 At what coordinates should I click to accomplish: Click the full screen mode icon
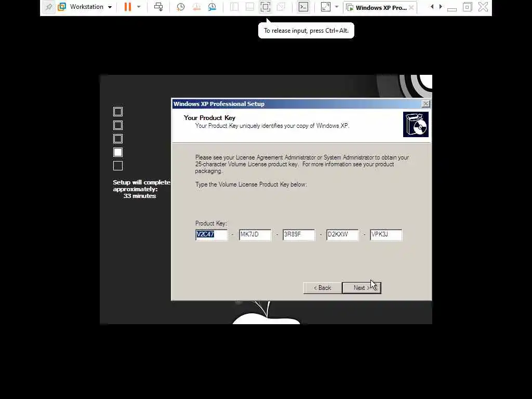[x=265, y=7]
